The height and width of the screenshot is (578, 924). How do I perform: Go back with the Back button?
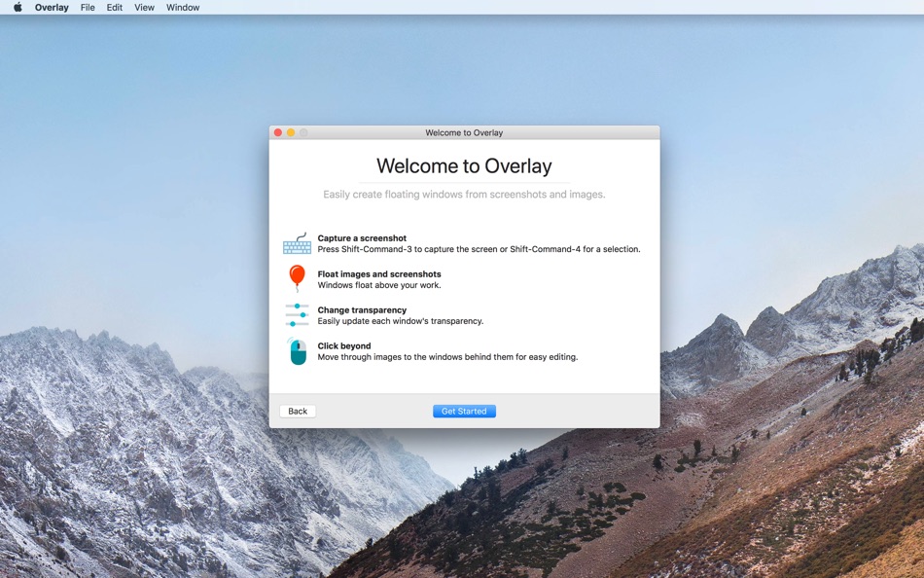click(x=298, y=411)
